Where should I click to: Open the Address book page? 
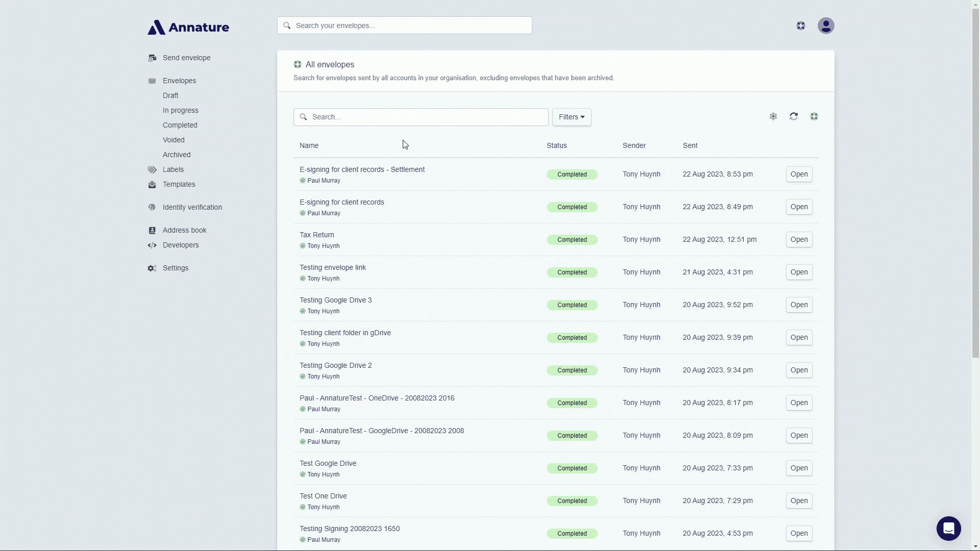click(185, 231)
